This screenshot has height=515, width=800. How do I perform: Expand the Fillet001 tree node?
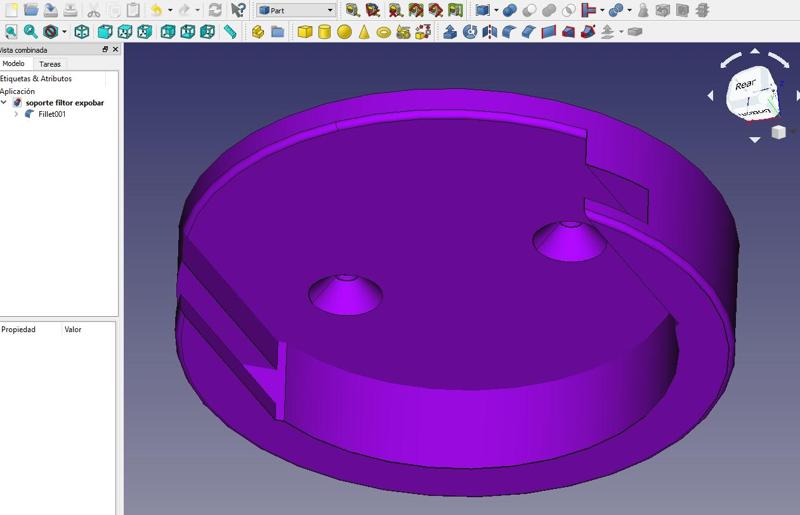pyautogui.click(x=16, y=114)
